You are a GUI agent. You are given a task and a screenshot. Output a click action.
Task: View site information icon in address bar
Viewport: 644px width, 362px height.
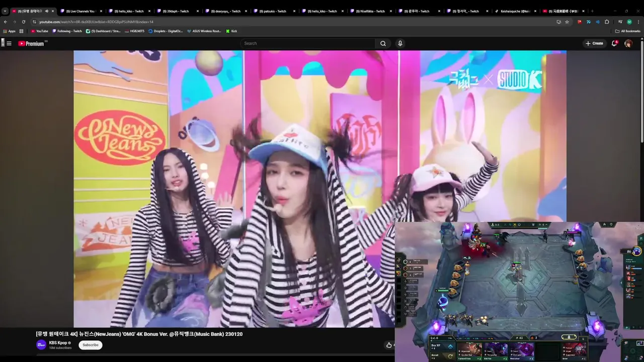34,22
